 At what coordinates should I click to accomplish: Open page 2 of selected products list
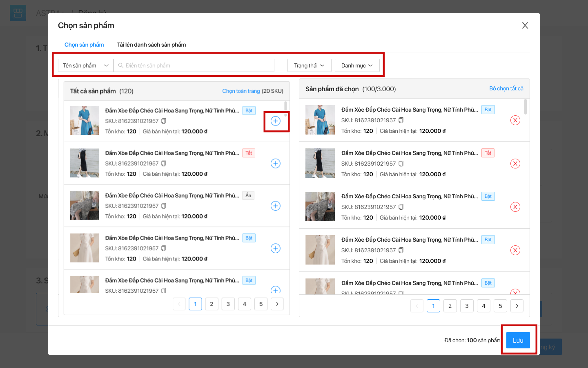(450, 306)
